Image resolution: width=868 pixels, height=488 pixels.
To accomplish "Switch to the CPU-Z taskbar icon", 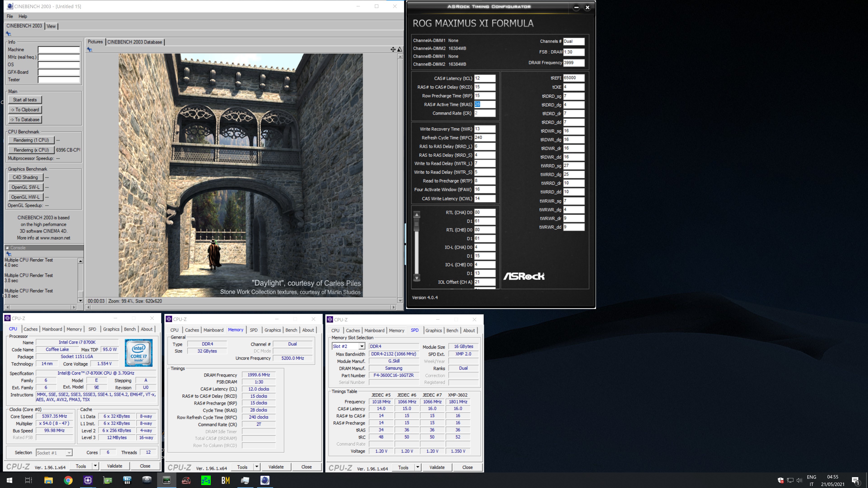I will pyautogui.click(x=88, y=480).
